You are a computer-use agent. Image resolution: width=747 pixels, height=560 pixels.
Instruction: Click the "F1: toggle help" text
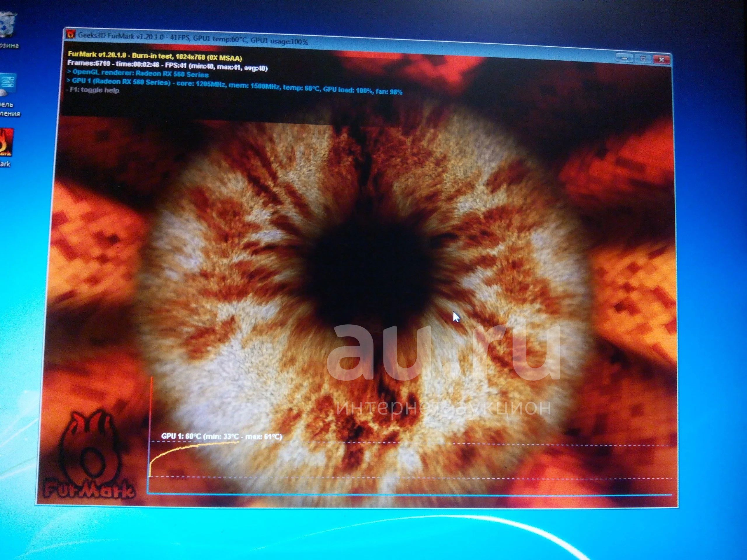pos(92,90)
